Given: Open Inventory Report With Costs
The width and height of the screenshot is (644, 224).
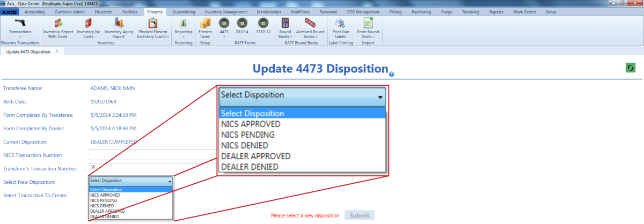Looking at the screenshot, I should pyautogui.click(x=58, y=28).
